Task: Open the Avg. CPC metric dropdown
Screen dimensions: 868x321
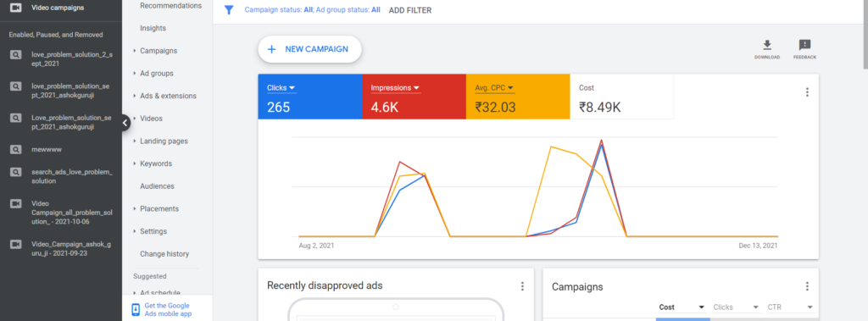Action: coord(495,88)
